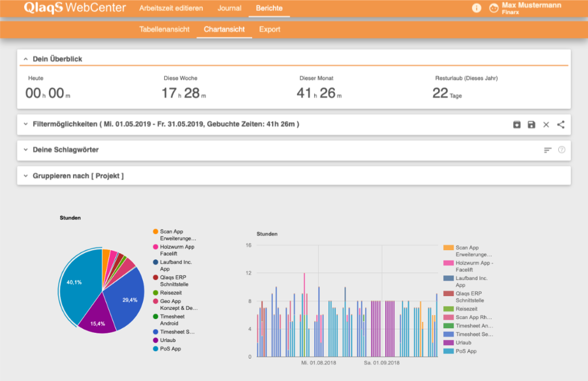Click the archive filter icon
The width and height of the screenshot is (588, 381).
(x=517, y=125)
